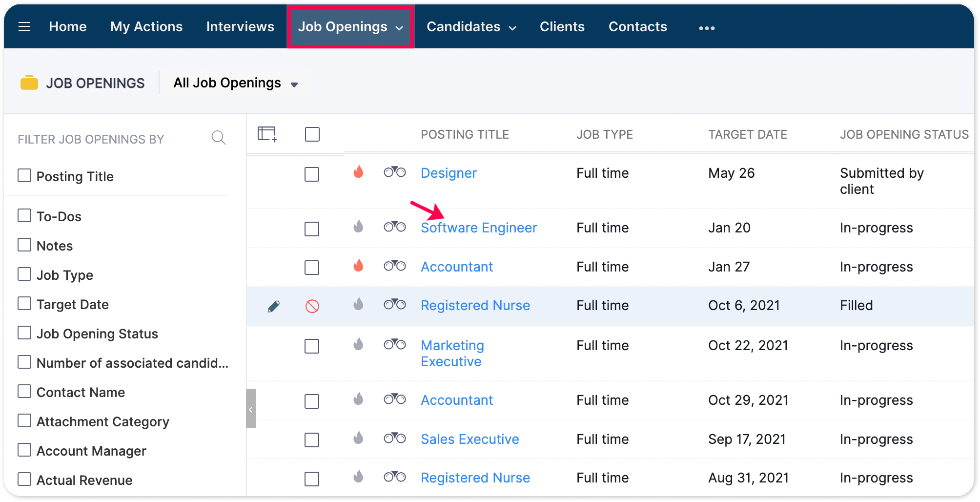Screen dimensions: 980x502
Task: Open the My Actions tab
Action: [146, 27]
